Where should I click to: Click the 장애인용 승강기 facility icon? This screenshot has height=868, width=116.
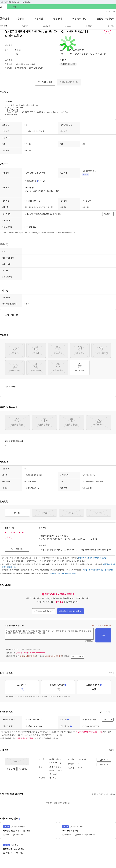click(x=44, y=422)
